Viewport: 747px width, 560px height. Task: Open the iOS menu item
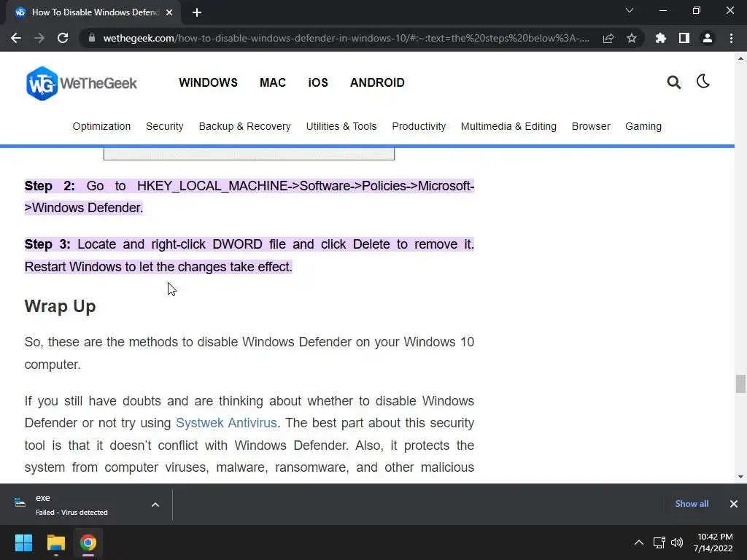(318, 82)
